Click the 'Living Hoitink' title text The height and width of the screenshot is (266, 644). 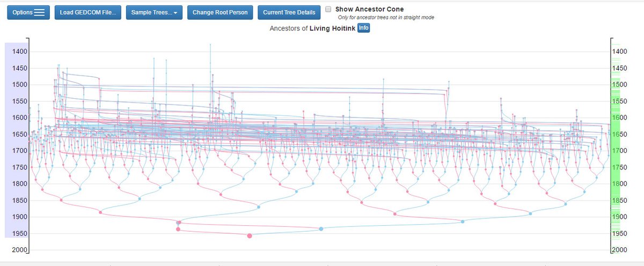[333, 28]
